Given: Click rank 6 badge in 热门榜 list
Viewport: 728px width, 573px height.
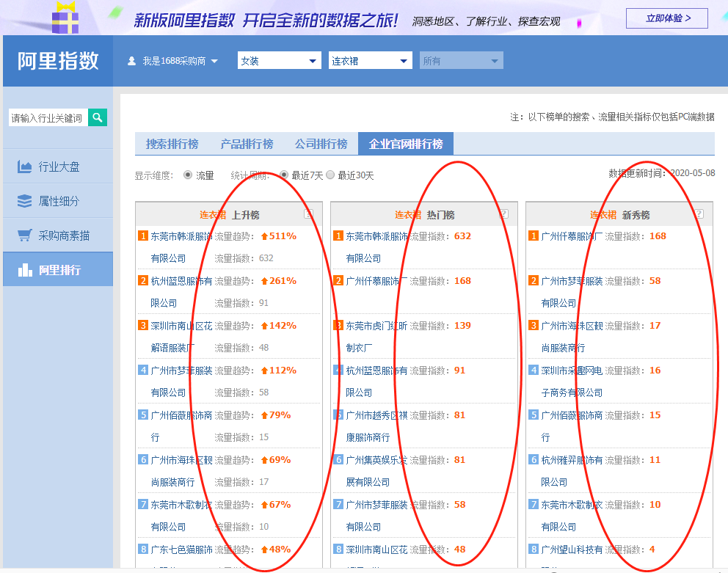Looking at the screenshot, I should [338, 460].
